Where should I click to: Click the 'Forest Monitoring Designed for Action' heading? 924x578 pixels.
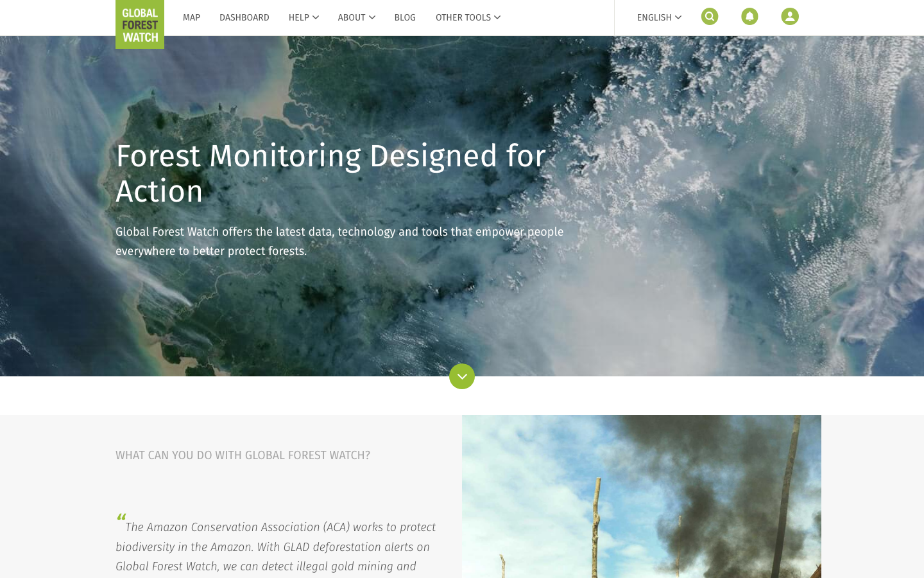tap(330, 173)
